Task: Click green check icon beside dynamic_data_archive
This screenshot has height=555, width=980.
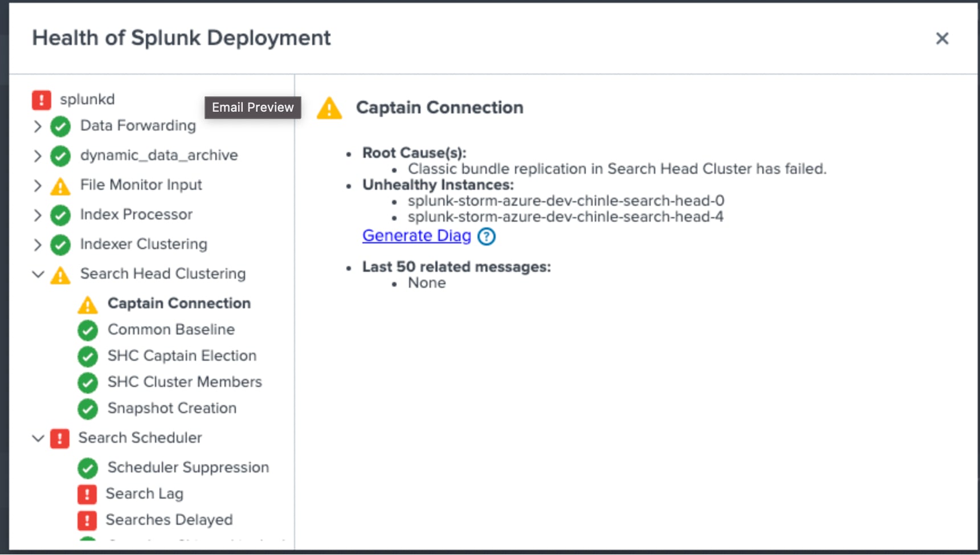Action: pyautogui.click(x=60, y=156)
